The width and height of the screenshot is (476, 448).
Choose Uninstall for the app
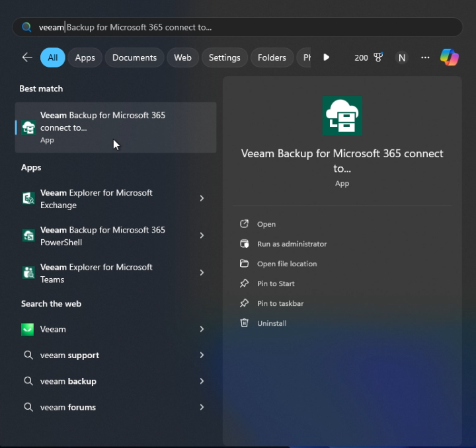click(x=272, y=323)
